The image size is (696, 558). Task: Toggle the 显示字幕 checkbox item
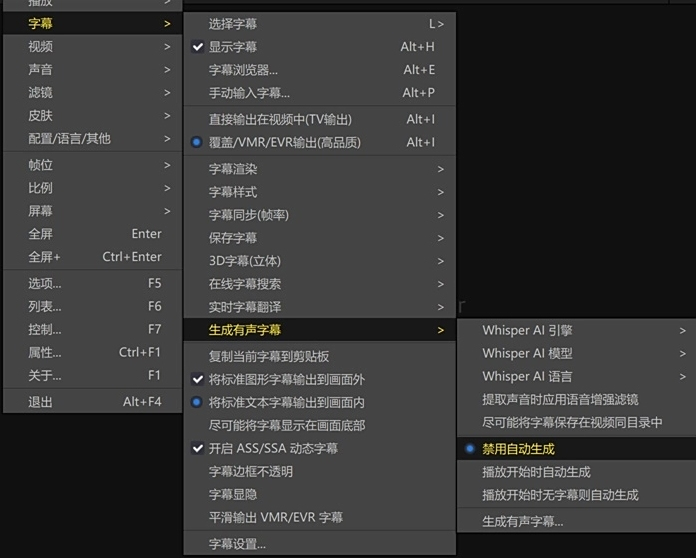[232, 47]
